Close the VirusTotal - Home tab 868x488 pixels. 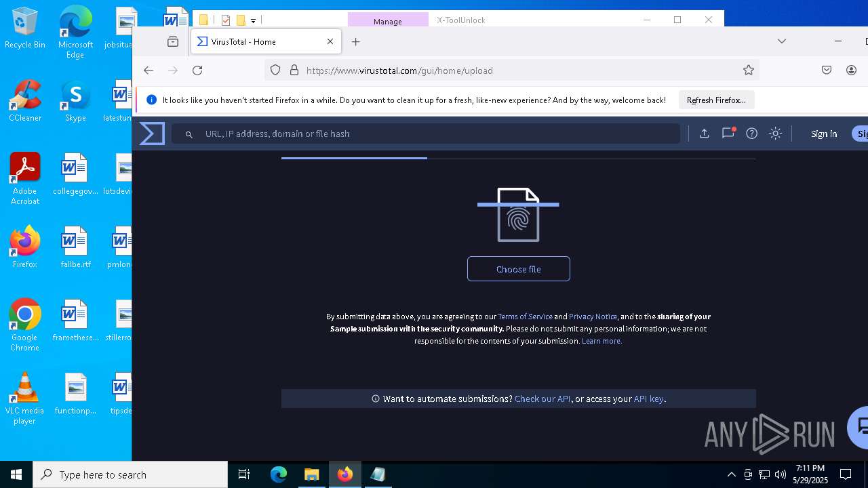pos(330,42)
